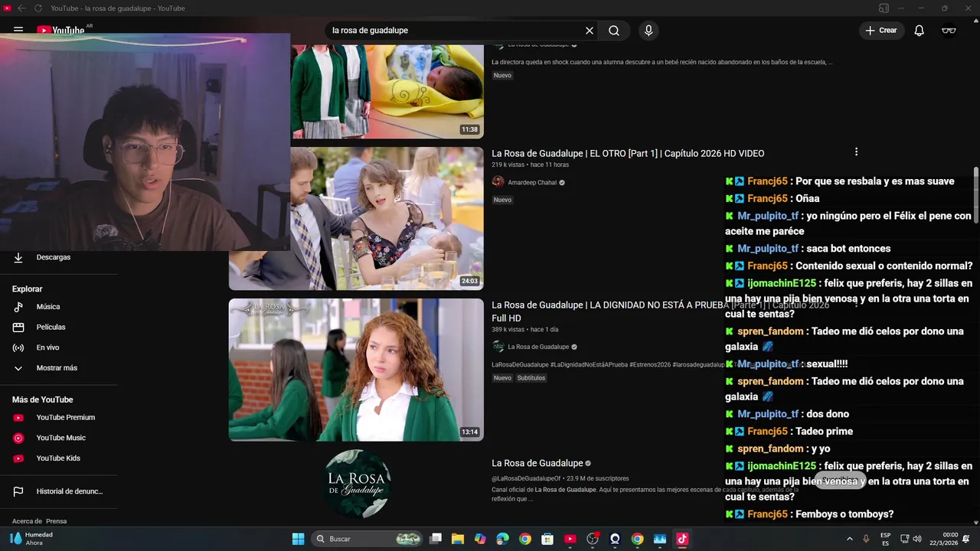Open Microsoft Edge from the taskbar
The height and width of the screenshot is (551, 980).
502,539
